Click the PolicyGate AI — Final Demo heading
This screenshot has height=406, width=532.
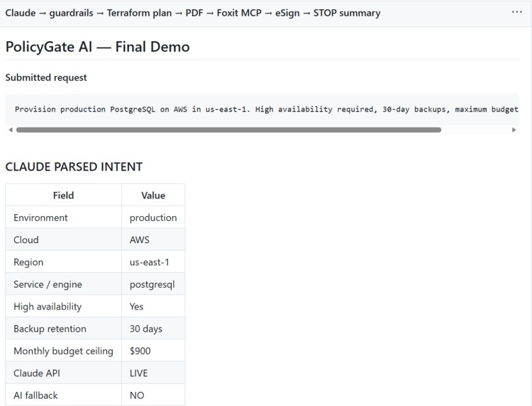97,47
